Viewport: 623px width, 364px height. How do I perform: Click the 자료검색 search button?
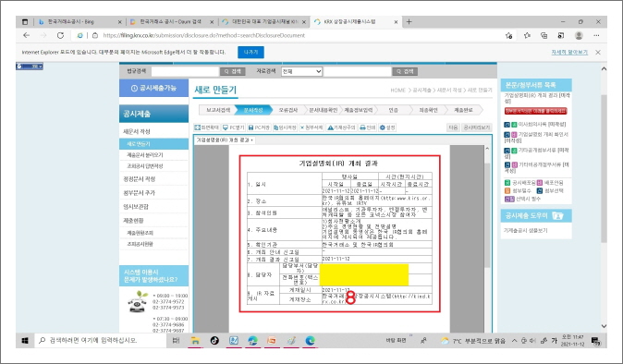tap(405, 71)
